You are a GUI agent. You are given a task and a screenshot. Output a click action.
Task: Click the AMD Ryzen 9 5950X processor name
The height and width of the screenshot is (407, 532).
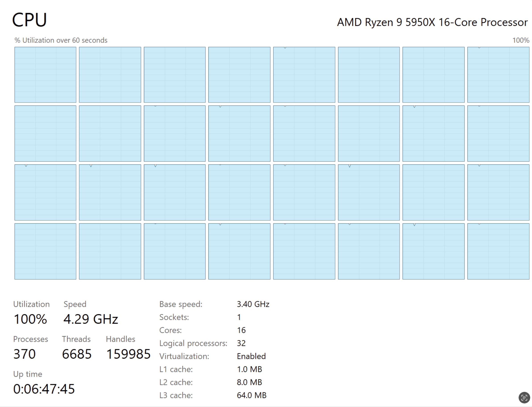[x=432, y=22]
